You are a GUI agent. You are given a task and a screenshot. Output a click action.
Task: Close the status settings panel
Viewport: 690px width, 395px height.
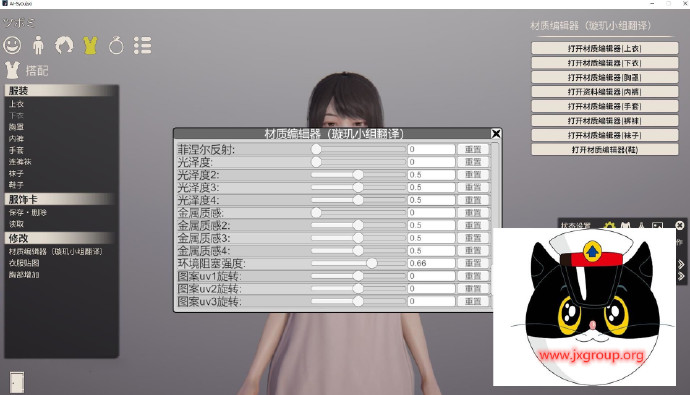pyautogui.click(x=680, y=225)
